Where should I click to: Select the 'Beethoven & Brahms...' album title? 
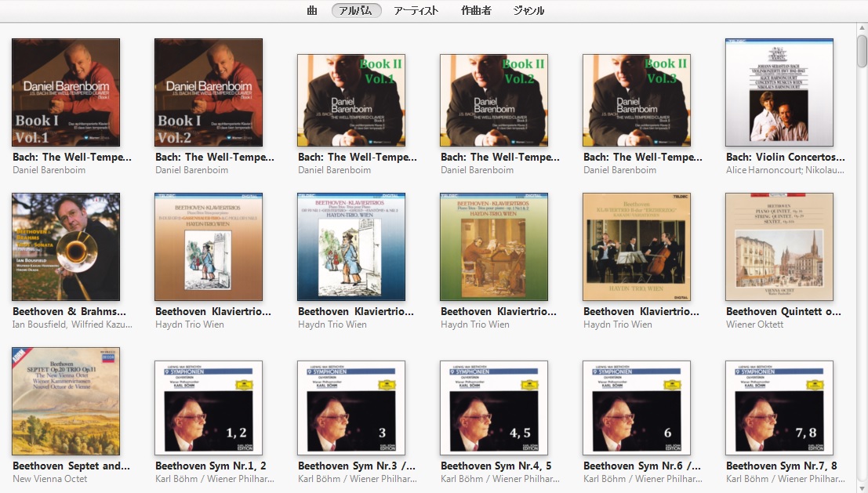(x=69, y=311)
